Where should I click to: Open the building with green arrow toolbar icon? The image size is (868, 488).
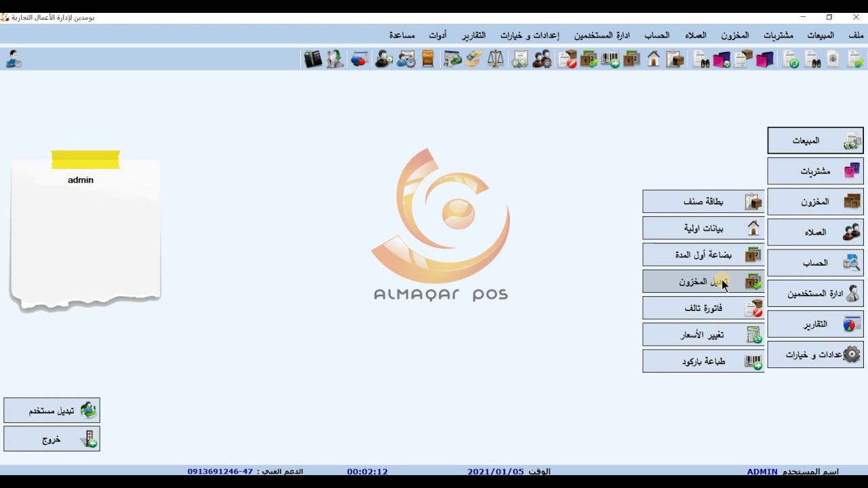click(335, 60)
